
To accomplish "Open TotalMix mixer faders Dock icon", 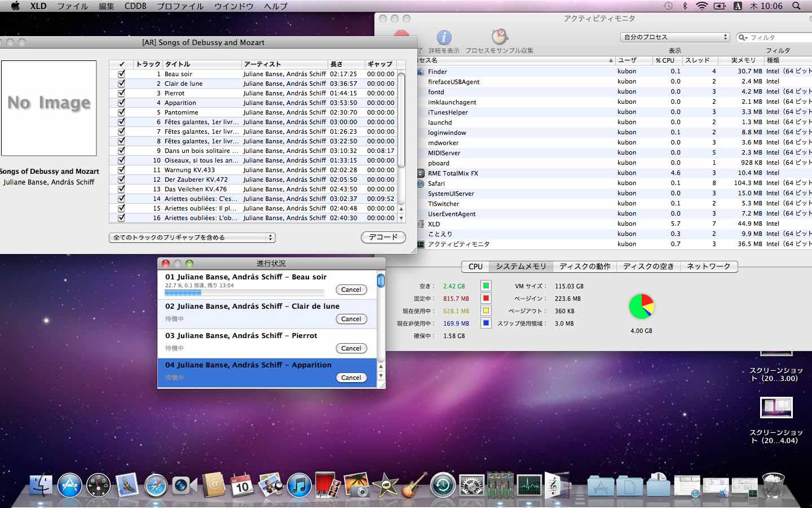I will coord(500,485).
